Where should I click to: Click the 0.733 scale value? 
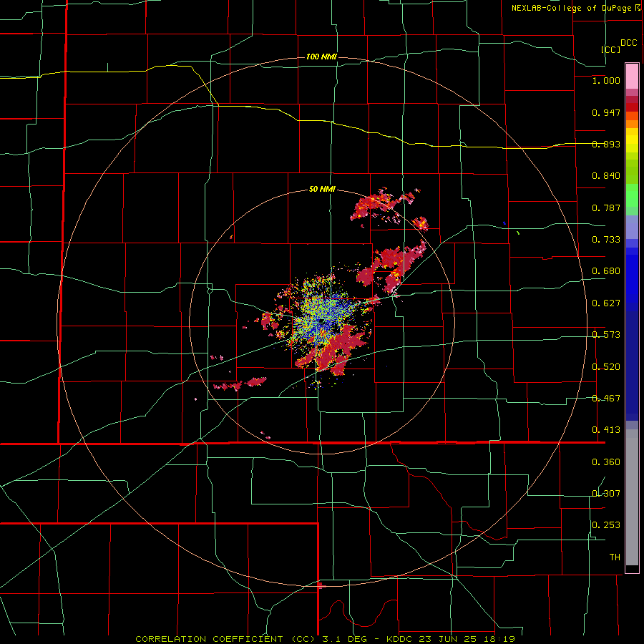click(x=606, y=240)
